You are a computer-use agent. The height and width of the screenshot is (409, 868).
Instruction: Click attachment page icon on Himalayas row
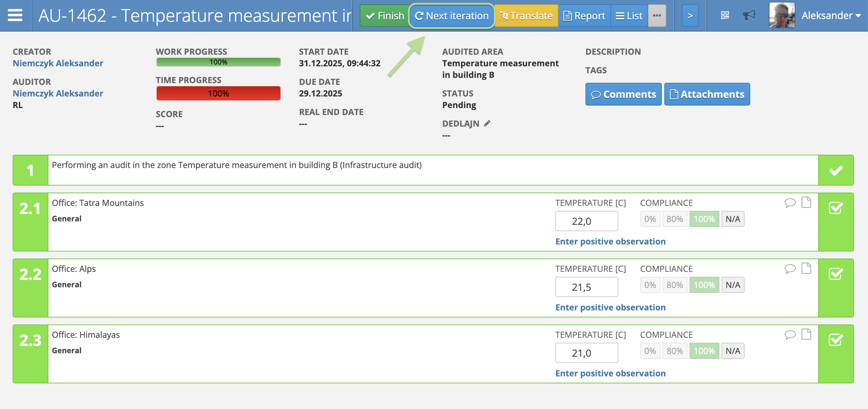pyautogui.click(x=806, y=335)
